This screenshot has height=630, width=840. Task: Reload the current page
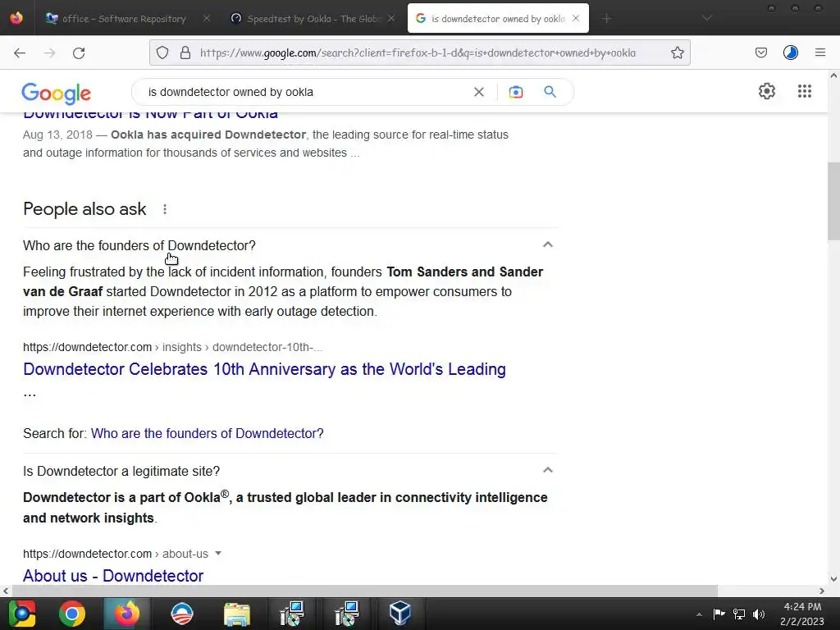79,52
